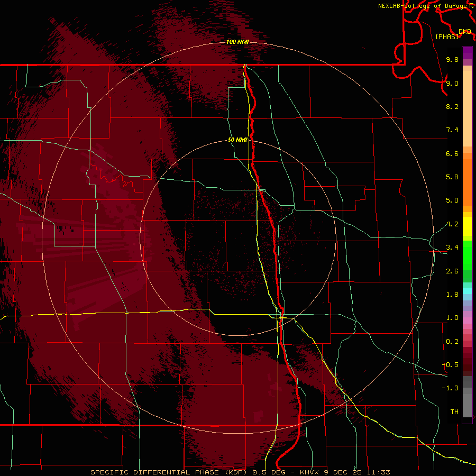Click the "100 NMI" range ring label
The height and width of the screenshot is (476, 476).
(237, 42)
